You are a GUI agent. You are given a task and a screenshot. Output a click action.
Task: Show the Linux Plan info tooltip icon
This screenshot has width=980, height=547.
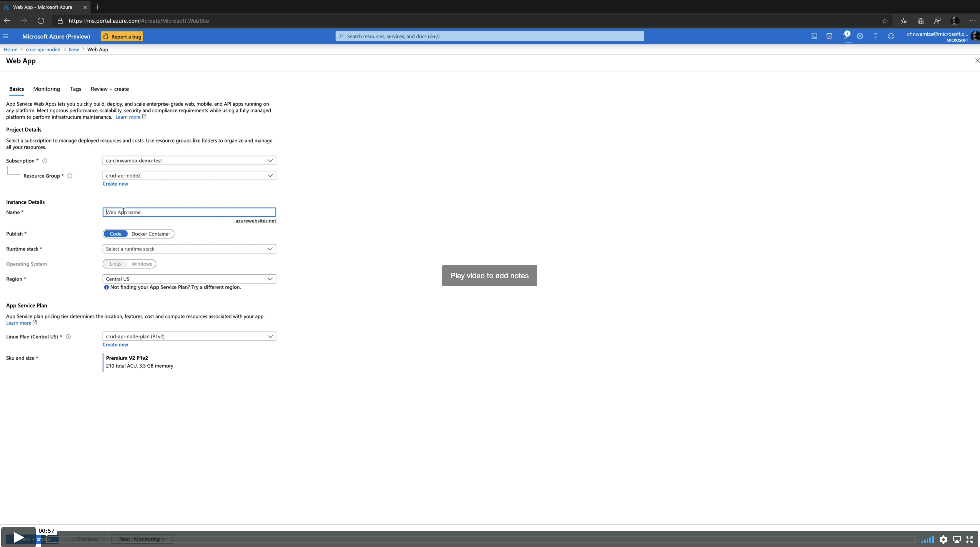click(x=69, y=337)
